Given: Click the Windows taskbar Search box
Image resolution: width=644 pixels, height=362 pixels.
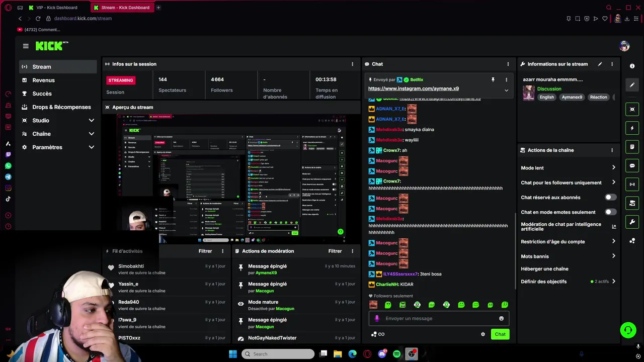Looking at the screenshot, I should (278, 354).
